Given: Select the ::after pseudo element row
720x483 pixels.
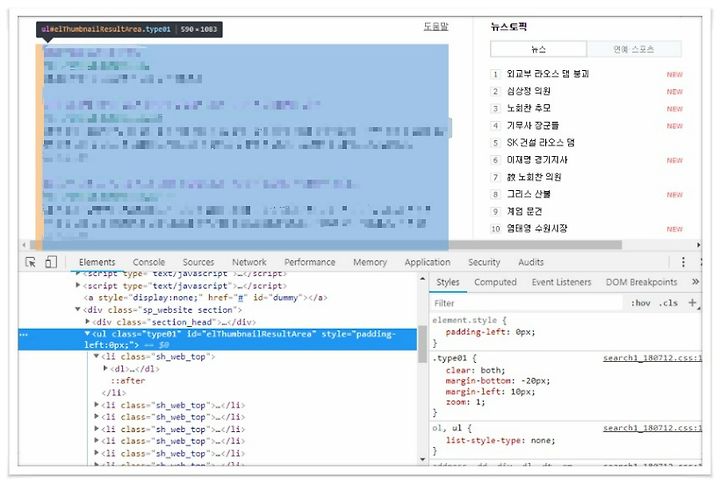Looking at the screenshot, I should (x=128, y=381).
